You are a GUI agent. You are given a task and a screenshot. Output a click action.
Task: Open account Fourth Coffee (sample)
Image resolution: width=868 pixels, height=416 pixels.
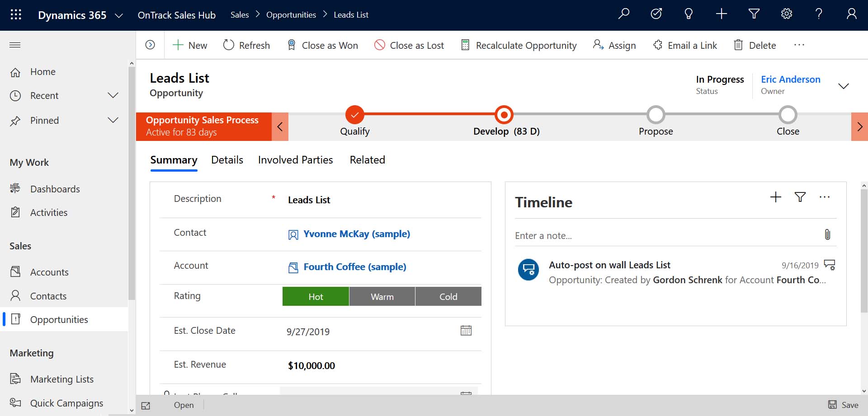[x=355, y=267]
